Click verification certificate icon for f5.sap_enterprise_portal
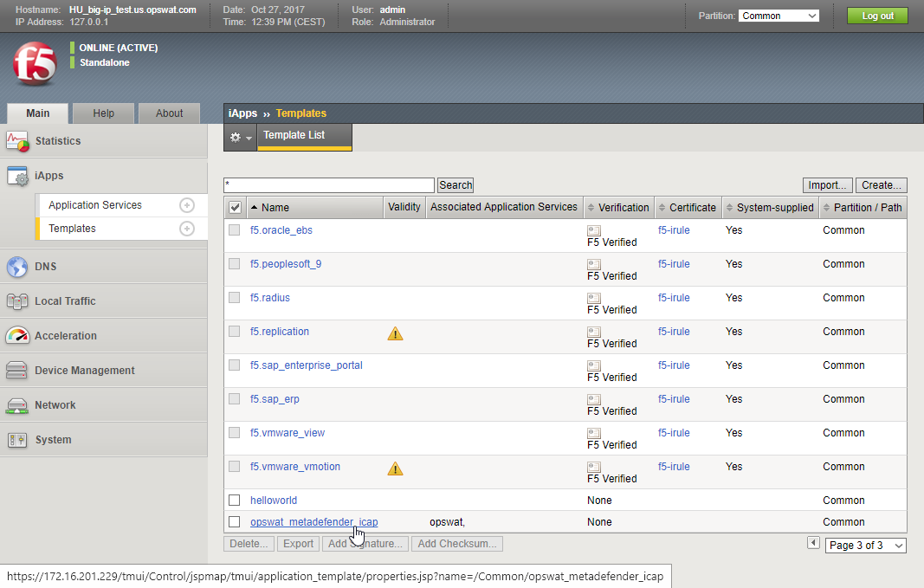924x588 pixels. 594,366
